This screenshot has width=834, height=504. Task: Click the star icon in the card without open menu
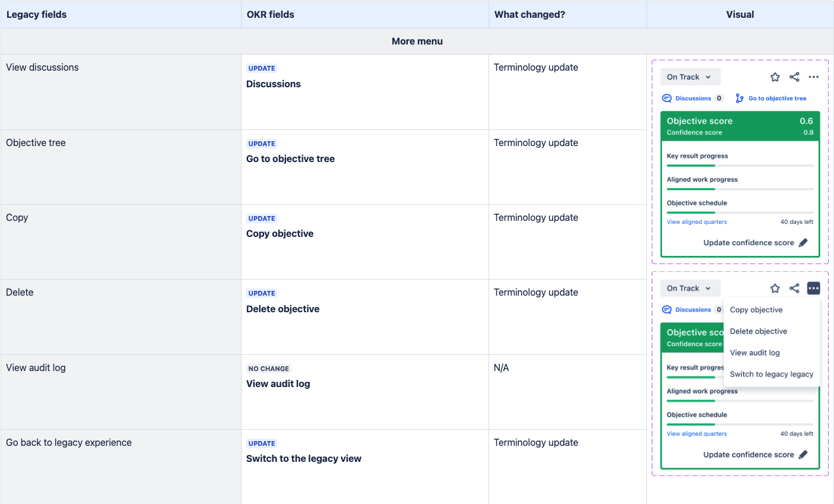(x=775, y=77)
